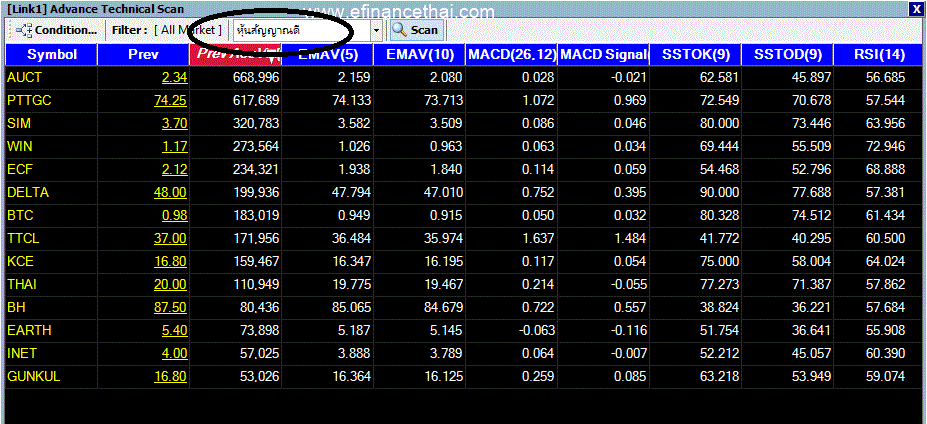The image size is (927, 424).
Task: Click the BTC prev price 0.98
Action: coord(174,216)
